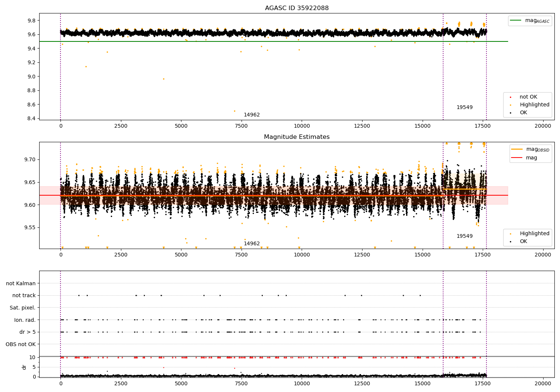
Task: Click the '8.6' y-tick of top plot
Action: point(31,105)
